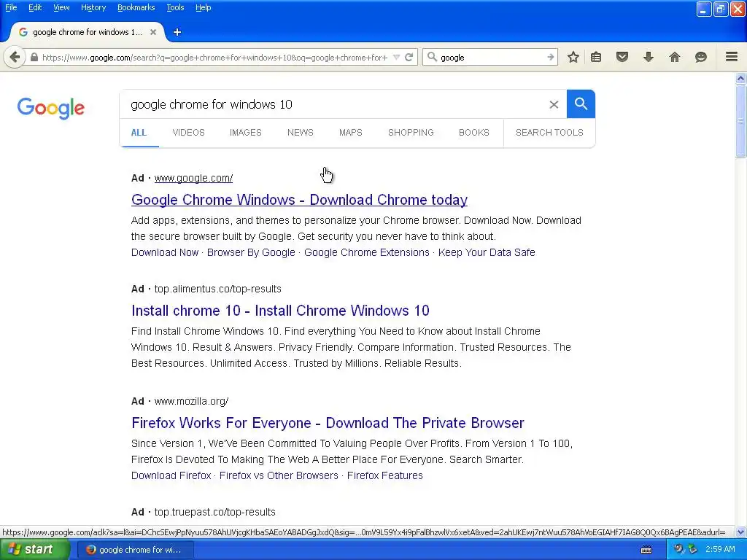Image resolution: width=747 pixels, height=560 pixels.
Task: Click the vertical scrollbar thumb
Action: pos(741,121)
